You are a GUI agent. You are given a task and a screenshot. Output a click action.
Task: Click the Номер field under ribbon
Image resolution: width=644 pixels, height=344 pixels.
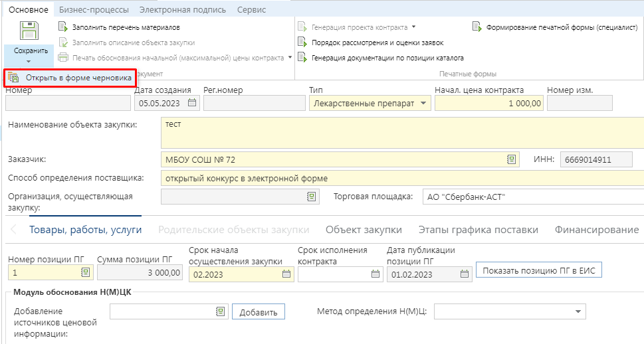pyautogui.click(x=68, y=103)
